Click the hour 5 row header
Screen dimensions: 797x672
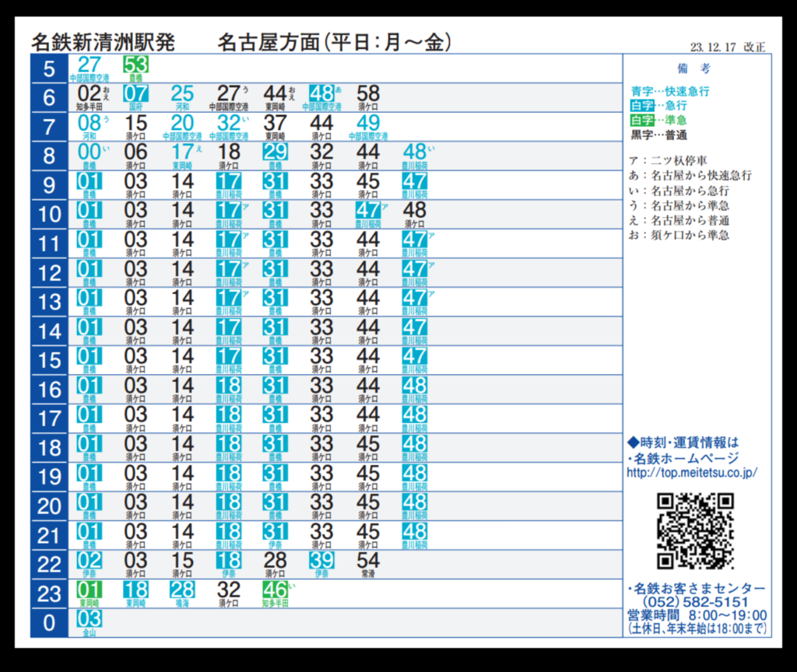(x=49, y=68)
